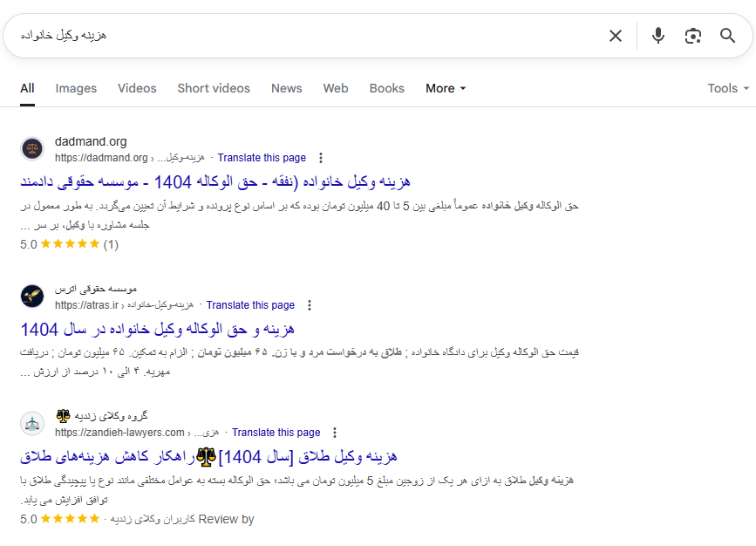Clear the search box with X icon
This screenshot has height=546, width=756.
tap(616, 36)
